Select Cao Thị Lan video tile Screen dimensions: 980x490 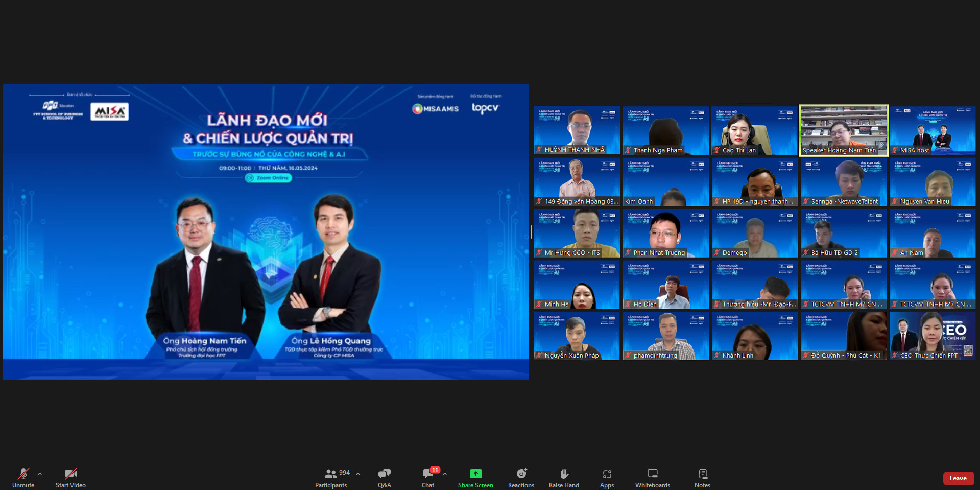click(x=755, y=130)
